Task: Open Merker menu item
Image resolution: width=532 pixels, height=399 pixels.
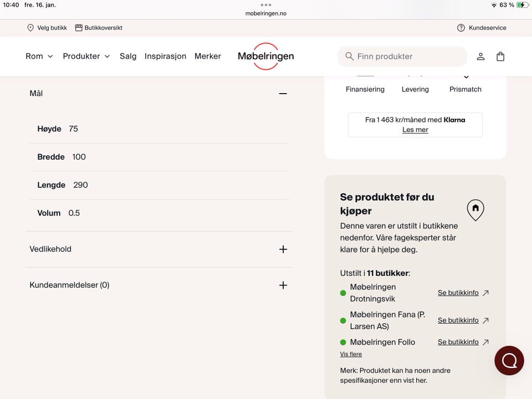Action: pos(208,57)
